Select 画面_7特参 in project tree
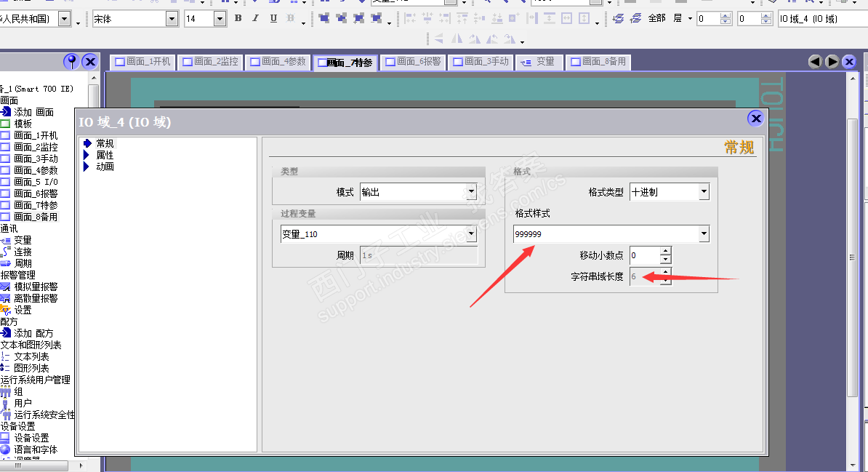 [x=36, y=205]
